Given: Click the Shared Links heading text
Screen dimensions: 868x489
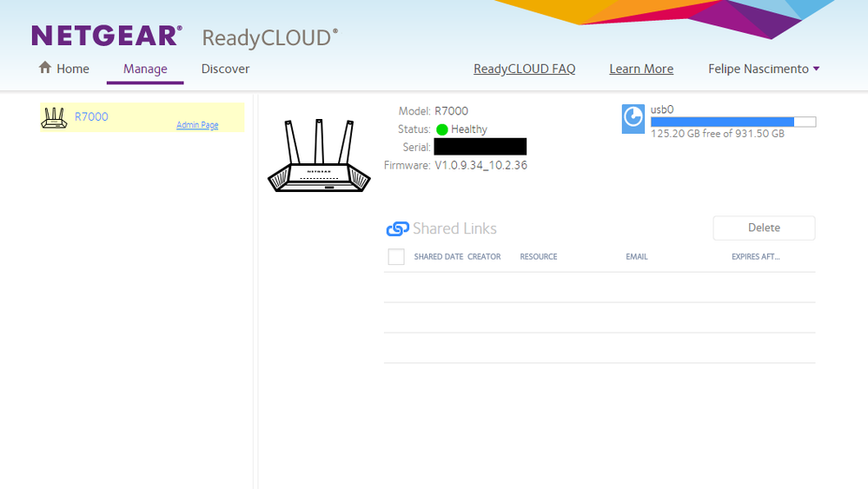Looking at the screenshot, I should [454, 228].
